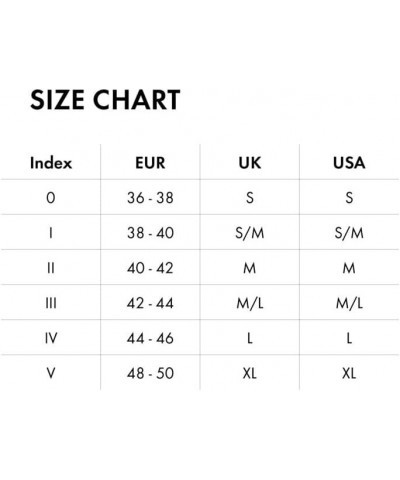Click the 48 - 50 EUR cell
This screenshot has width=400, height=480.
click(150, 373)
